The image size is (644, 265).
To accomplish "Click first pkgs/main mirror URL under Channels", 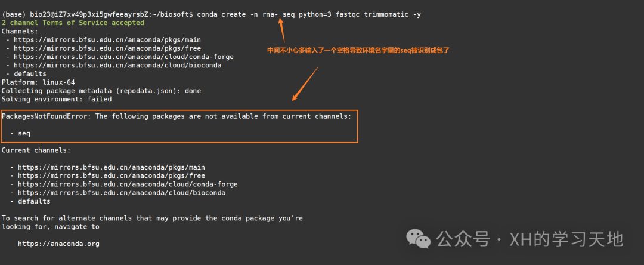I will [x=107, y=40].
